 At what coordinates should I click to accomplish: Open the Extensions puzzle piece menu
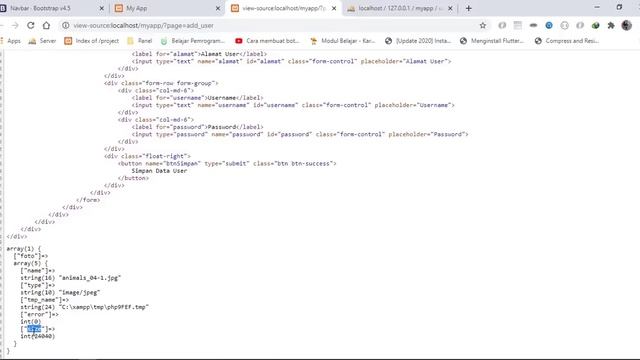[611, 25]
